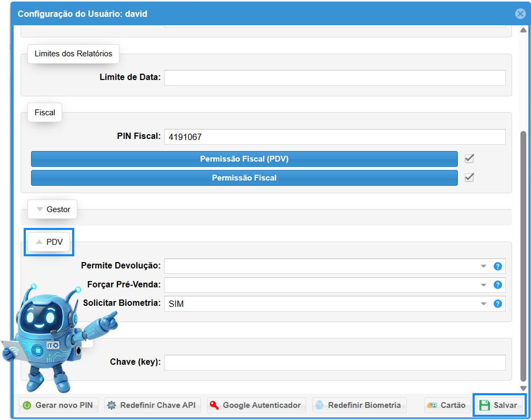The width and height of the screenshot is (531, 420).
Task: Click the help icon beside Permite Devolução
Action: [497, 266]
